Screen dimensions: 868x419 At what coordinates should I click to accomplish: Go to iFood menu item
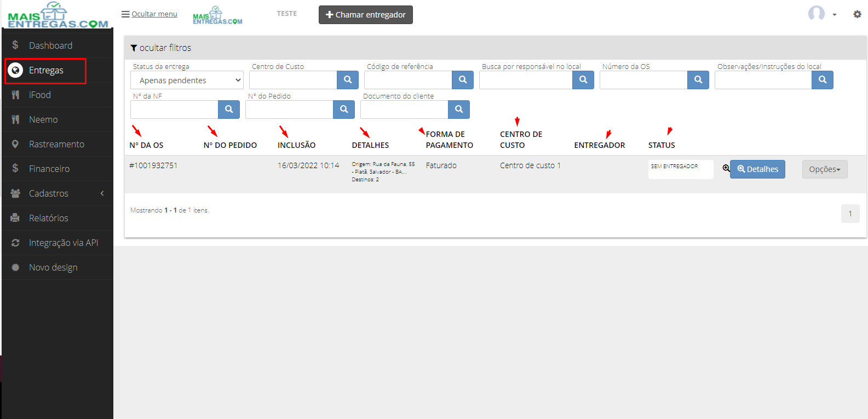coord(58,95)
